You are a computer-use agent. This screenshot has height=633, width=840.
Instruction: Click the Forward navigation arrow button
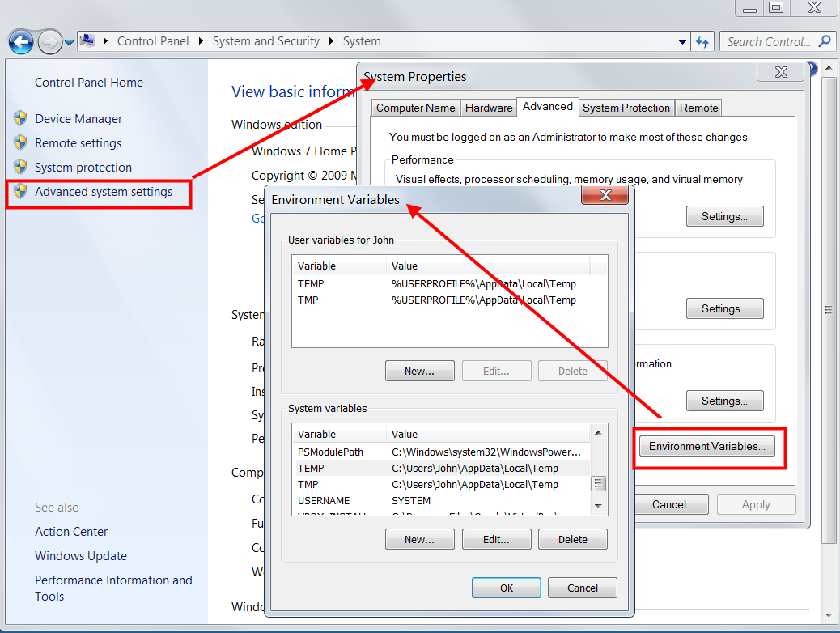[50, 42]
